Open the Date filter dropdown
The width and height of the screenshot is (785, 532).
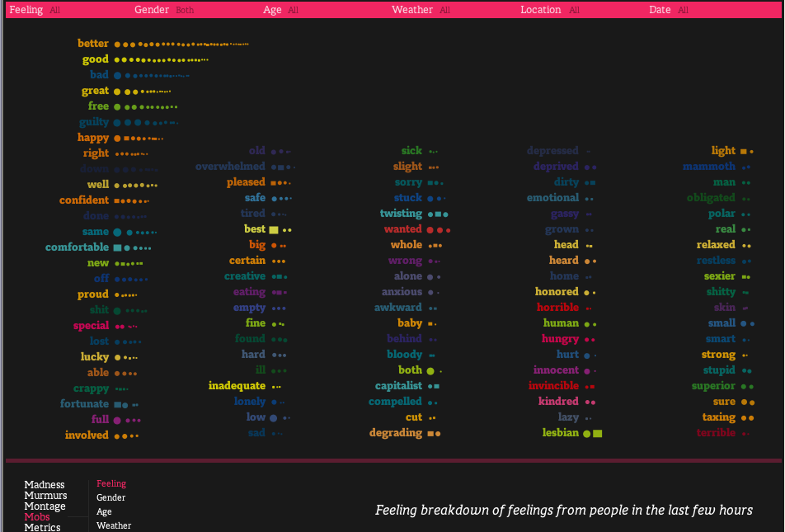pyautogui.click(x=669, y=10)
